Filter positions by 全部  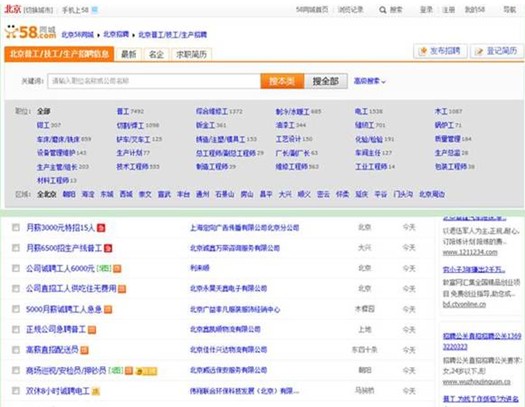pos(44,111)
